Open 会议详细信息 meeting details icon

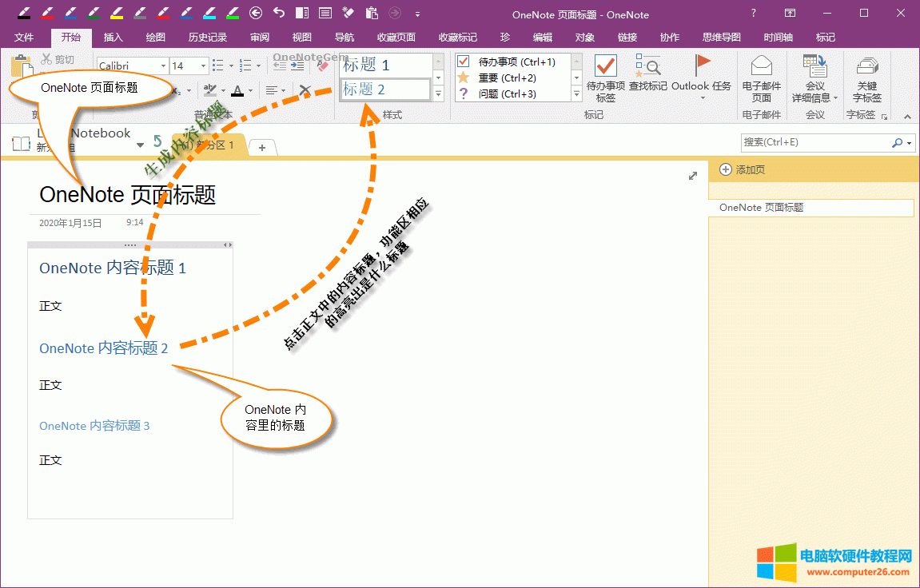(x=814, y=64)
